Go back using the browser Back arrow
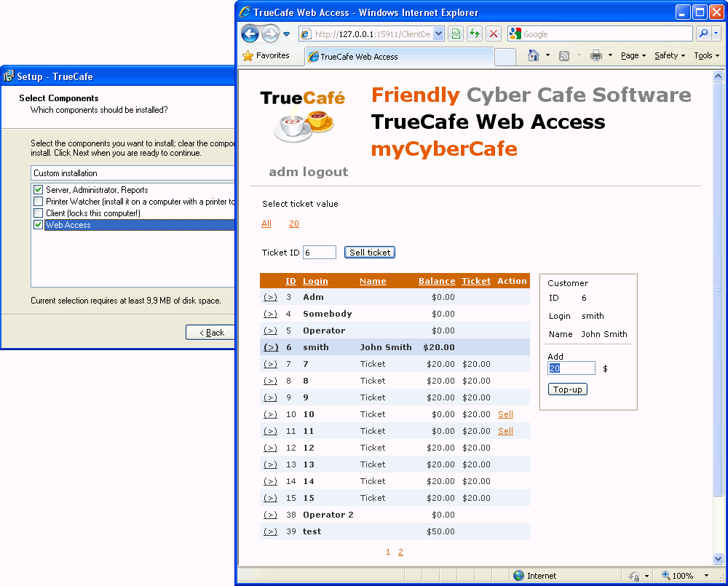 pos(250,33)
